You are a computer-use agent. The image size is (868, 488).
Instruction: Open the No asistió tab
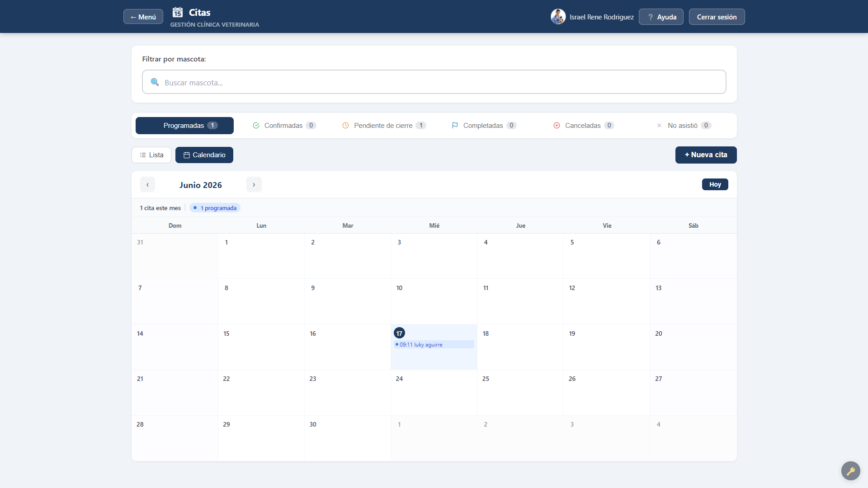point(683,126)
